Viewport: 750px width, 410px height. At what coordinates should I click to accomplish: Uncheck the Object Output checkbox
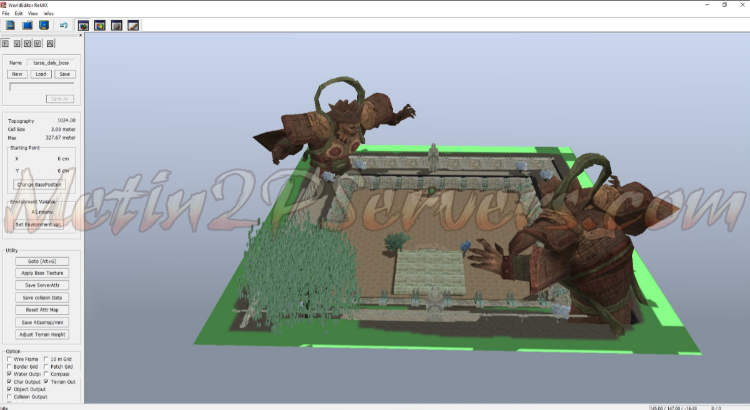(x=9, y=389)
